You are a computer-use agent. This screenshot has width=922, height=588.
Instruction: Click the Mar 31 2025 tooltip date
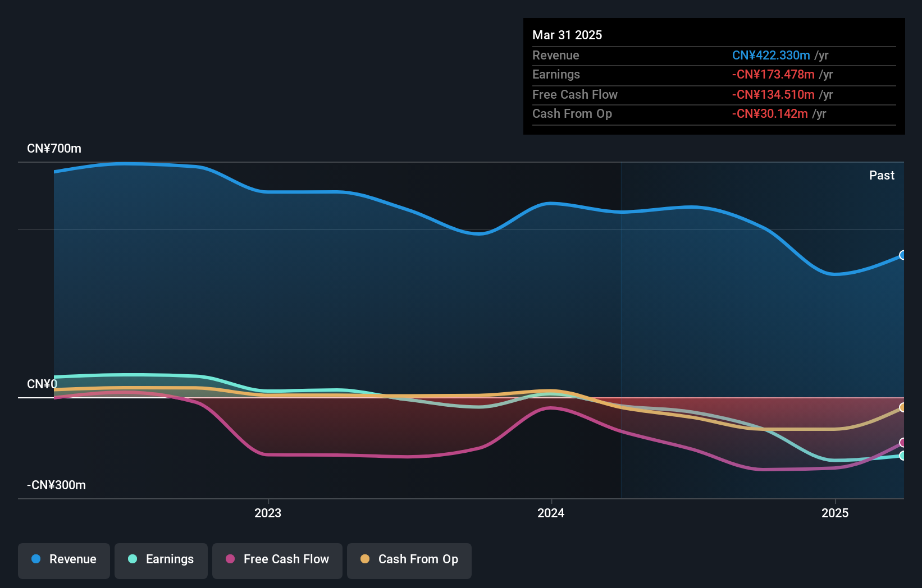point(567,35)
